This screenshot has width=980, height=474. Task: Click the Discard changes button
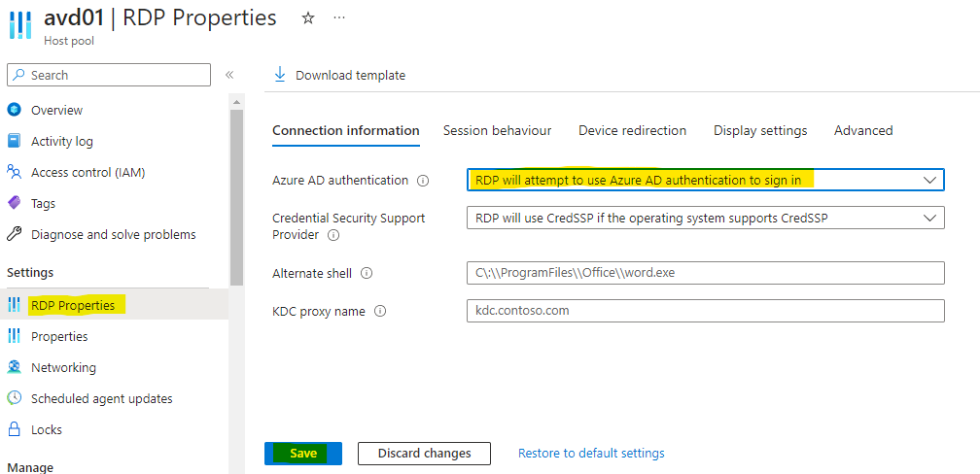(x=424, y=454)
